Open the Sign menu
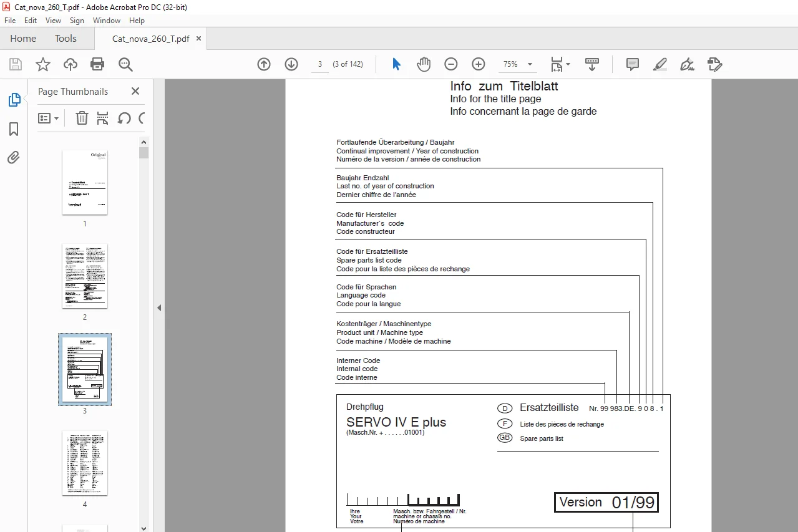This screenshot has height=532, width=798. [x=77, y=21]
